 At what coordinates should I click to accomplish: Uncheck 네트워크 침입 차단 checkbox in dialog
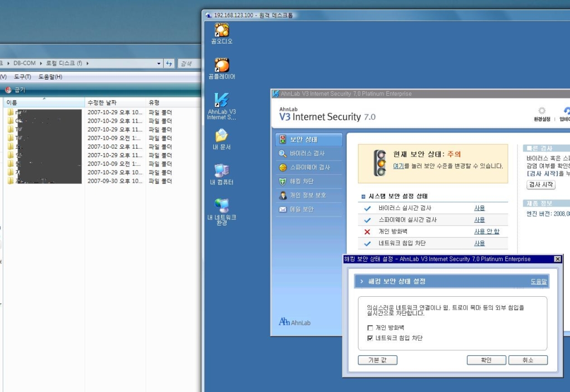pos(370,338)
